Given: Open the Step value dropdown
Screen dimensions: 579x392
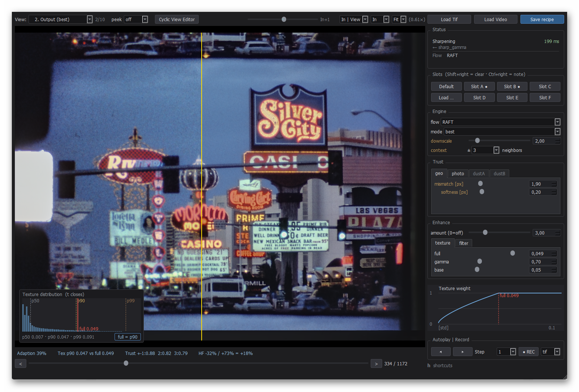Looking at the screenshot, I should 506,352.
